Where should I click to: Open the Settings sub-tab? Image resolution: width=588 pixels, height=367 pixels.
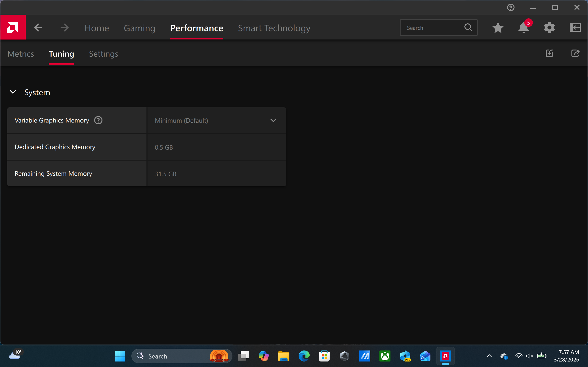click(103, 54)
